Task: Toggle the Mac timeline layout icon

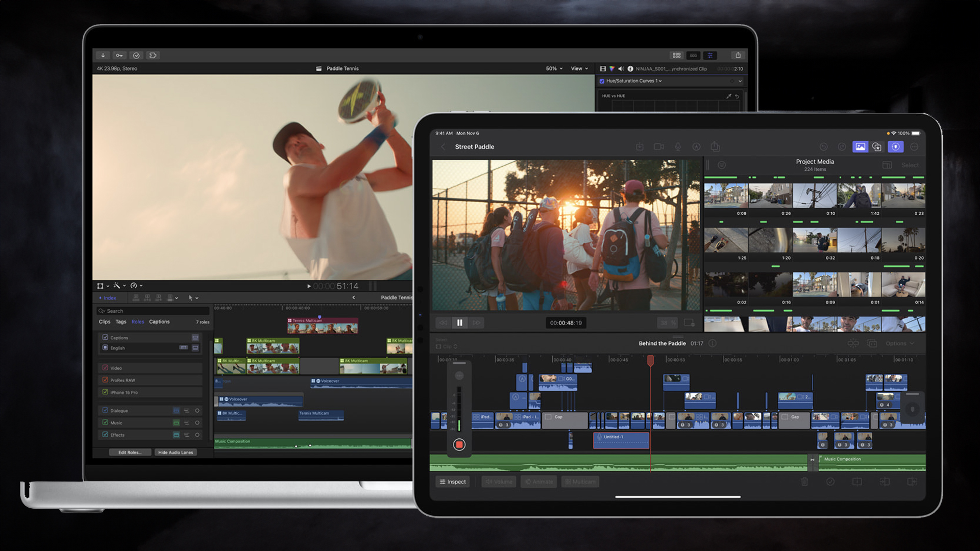Action: click(693, 55)
